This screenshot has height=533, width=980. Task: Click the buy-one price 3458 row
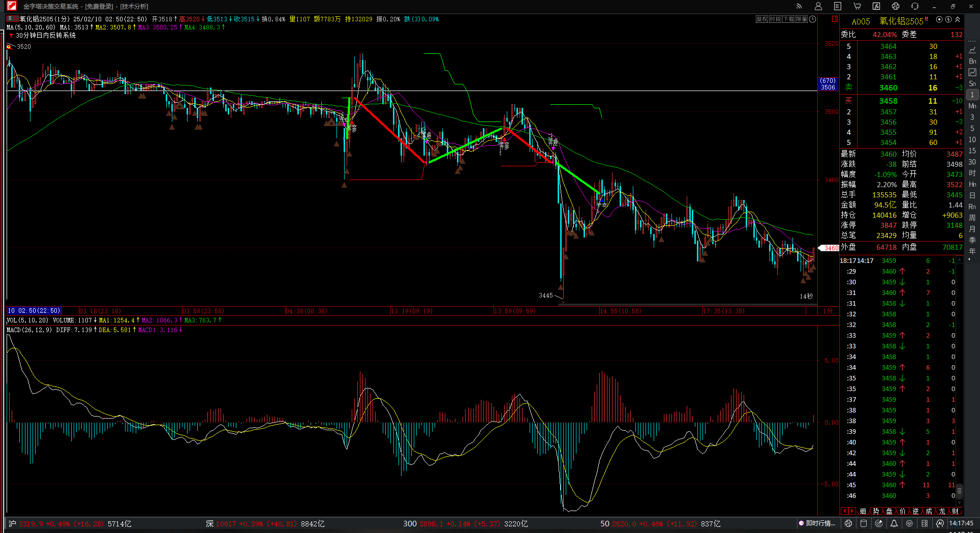click(x=902, y=101)
